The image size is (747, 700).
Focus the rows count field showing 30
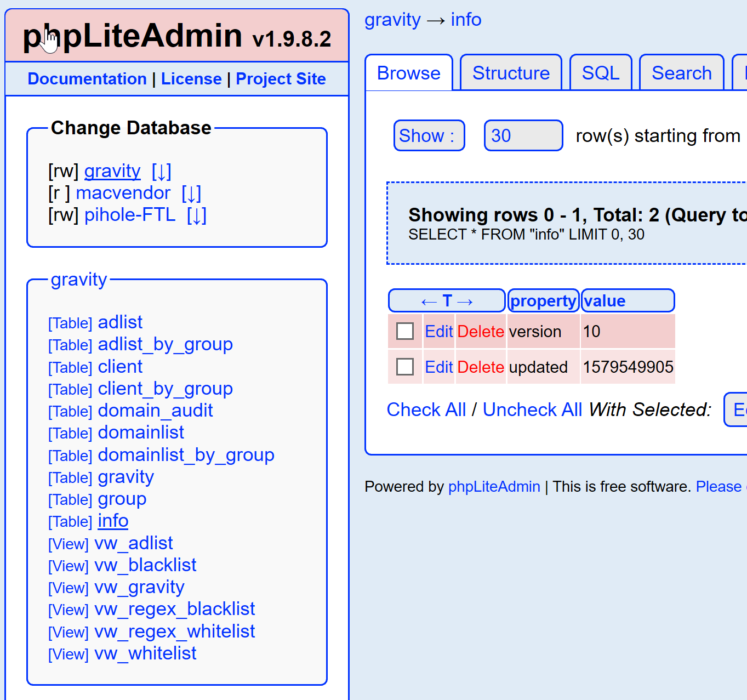point(523,135)
